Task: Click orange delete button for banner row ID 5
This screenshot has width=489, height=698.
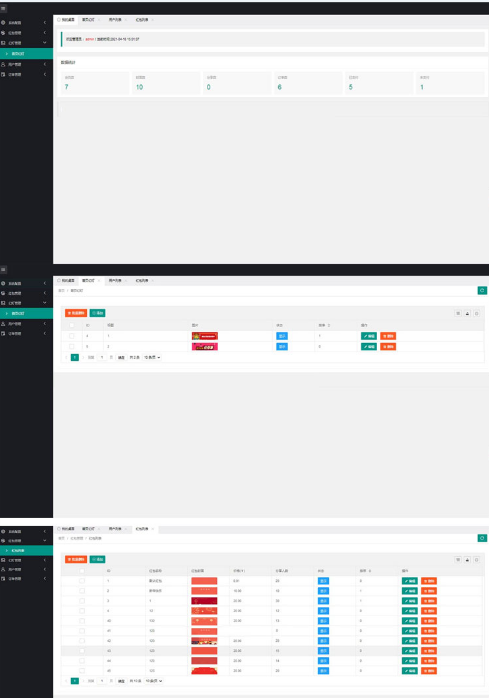Action: click(388, 346)
